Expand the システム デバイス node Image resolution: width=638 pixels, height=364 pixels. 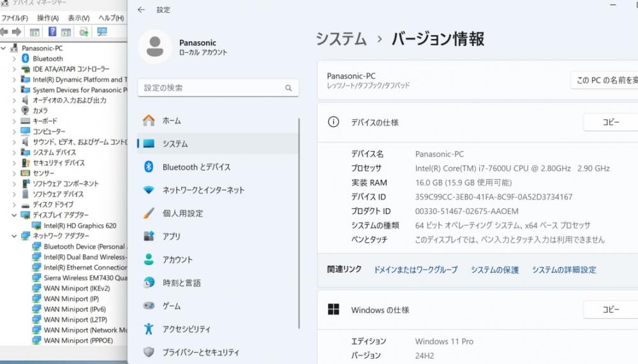click(x=14, y=152)
